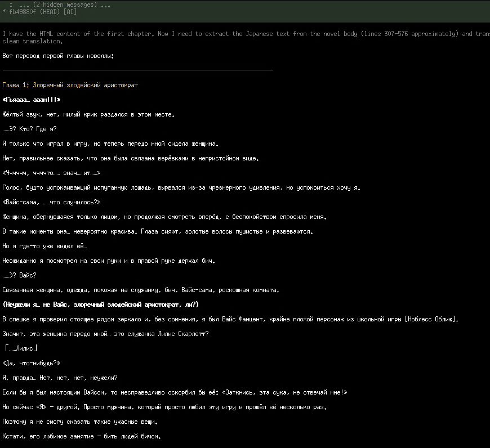Click the line '«Вайс-сама, ……что случилось?»'
The image size is (490, 448).
[x=52, y=202]
